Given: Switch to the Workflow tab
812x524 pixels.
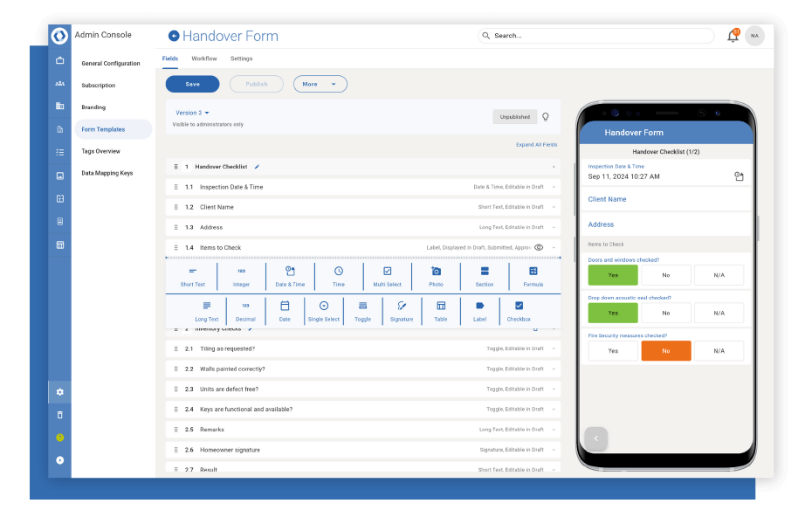Looking at the screenshot, I should pos(203,59).
